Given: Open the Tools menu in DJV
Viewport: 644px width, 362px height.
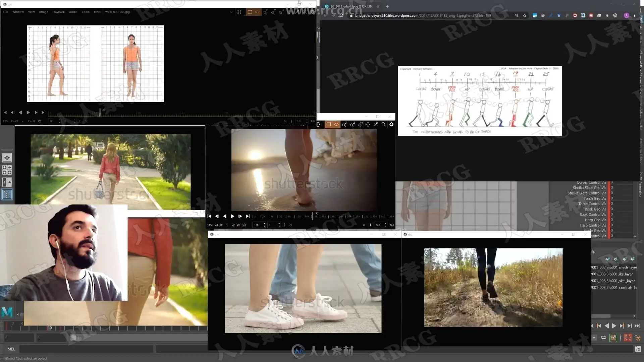Looking at the screenshot, I should (86, 12).
